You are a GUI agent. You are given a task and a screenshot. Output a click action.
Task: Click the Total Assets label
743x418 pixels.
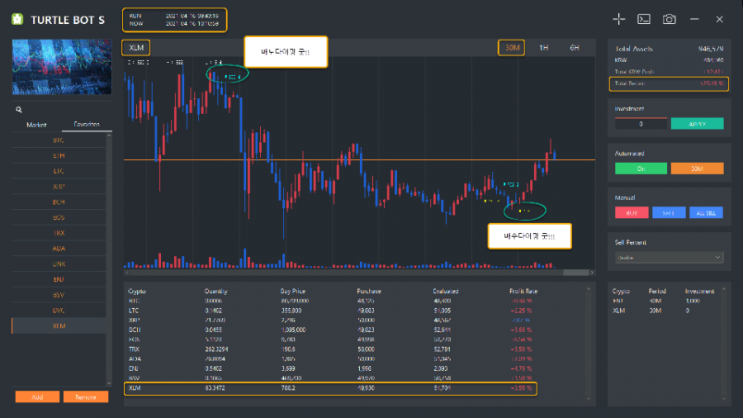pyautogui.click(x=634, y=49)
